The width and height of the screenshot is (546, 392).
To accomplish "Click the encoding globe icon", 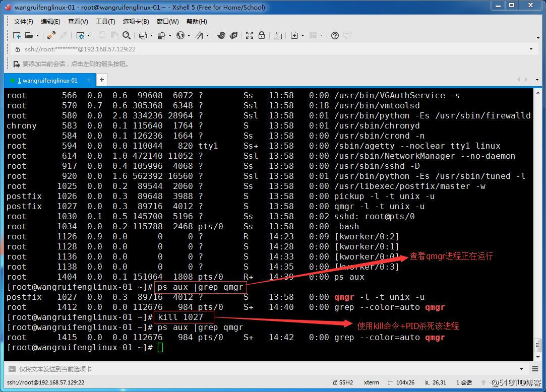I will (x=180, y=35).
